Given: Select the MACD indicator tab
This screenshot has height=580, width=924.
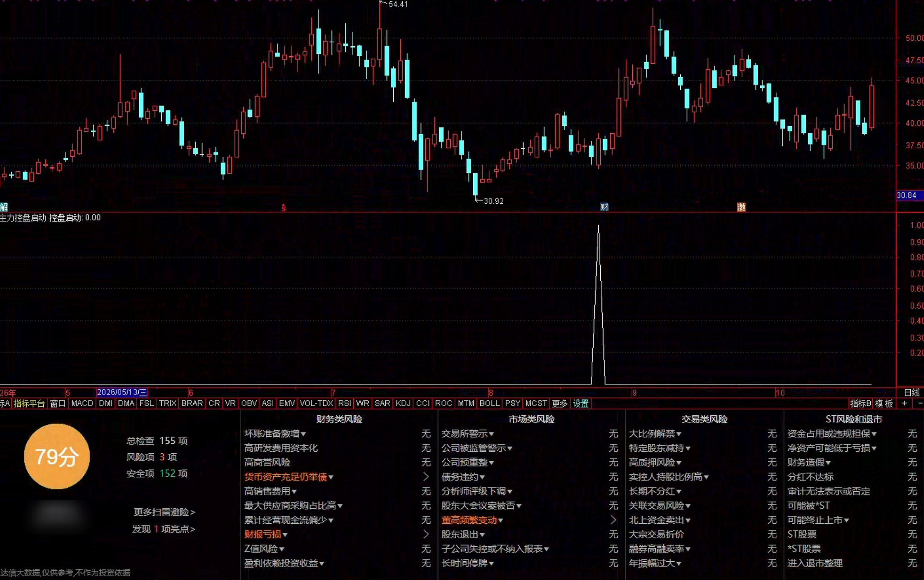Looking at the screenshot, I should coord(82,403).
